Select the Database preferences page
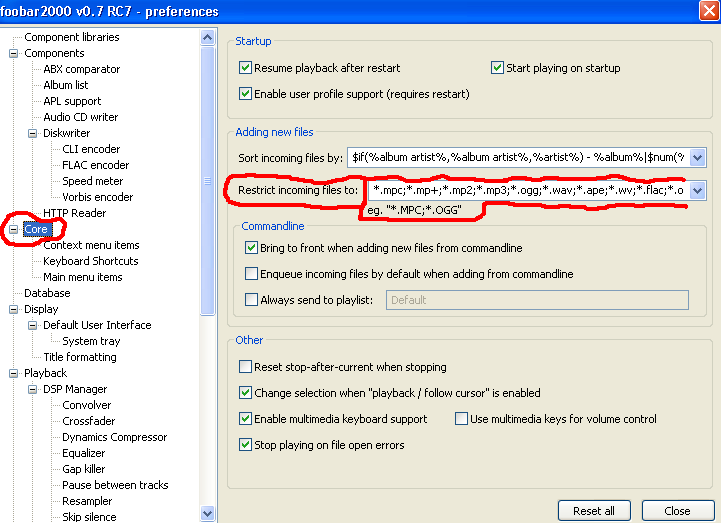Screen dimensions: 722x524 pyautogui.click(x=47, y=293)
